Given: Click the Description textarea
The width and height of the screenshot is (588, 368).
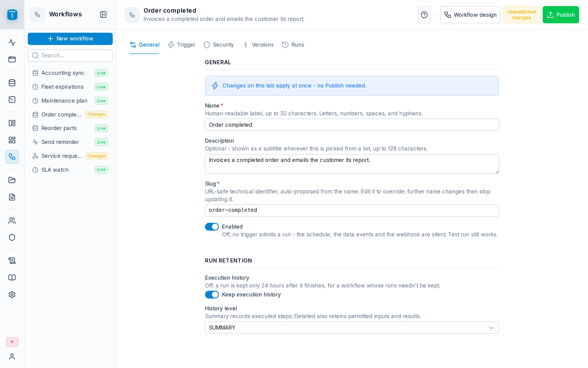Looking at the screenshot, I should 352,164.
